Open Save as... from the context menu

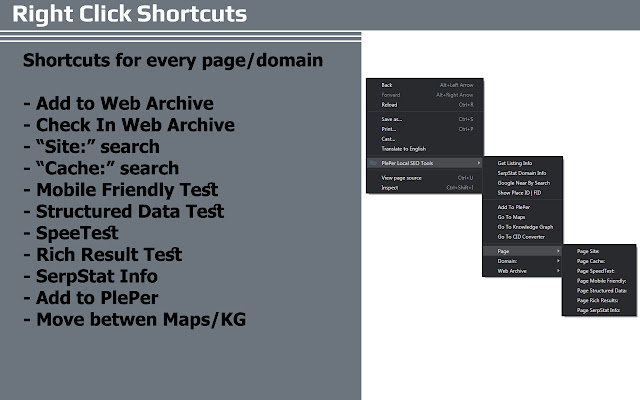point(425,119)
